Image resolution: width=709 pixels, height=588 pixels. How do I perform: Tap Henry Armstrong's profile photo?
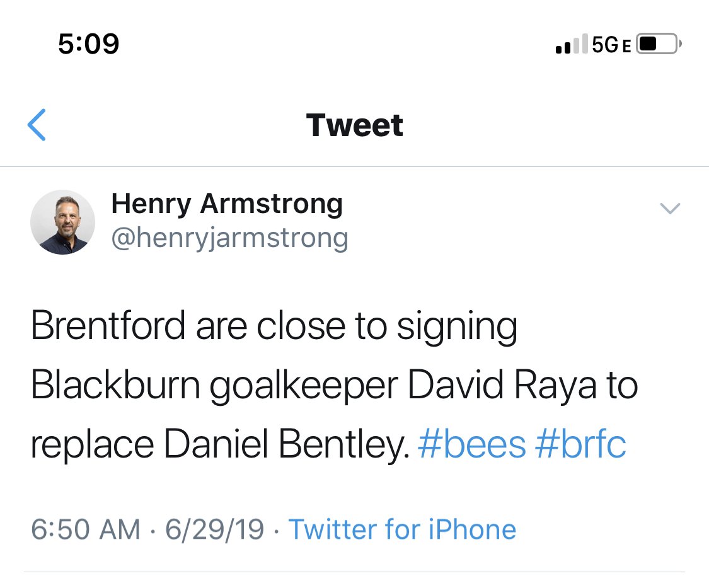click(x=63, y=222)
